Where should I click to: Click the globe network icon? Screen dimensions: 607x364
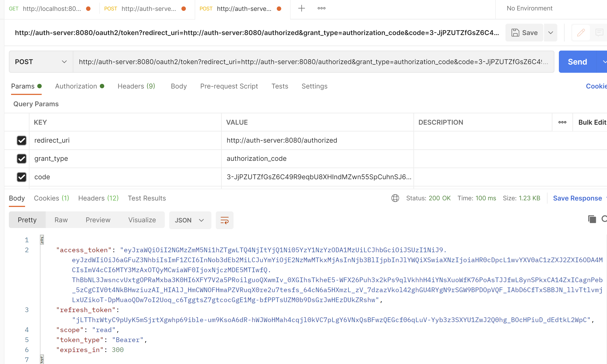[395, 198]
